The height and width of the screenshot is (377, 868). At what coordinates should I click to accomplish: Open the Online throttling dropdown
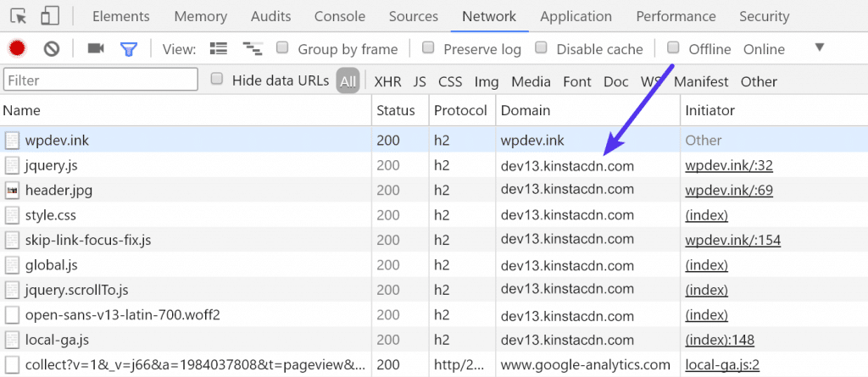coord(764,49)
